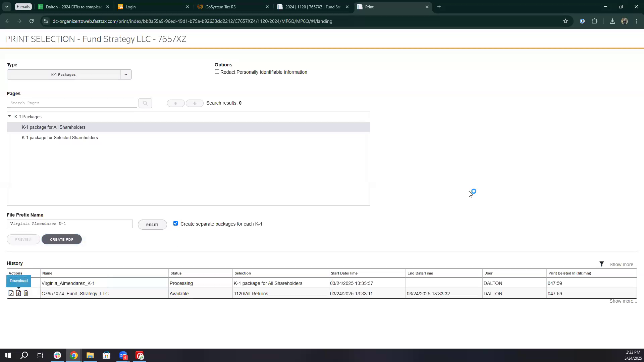Click the File Prefix Name input field
Image resolution: width=644 pixels, height=362 pixels.
point(69,224)
